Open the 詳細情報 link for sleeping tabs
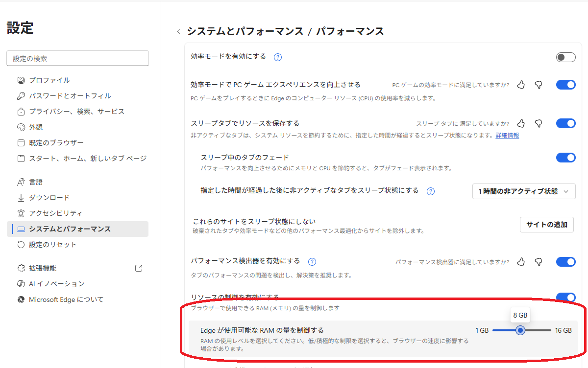This screenshot has width=588, height=368. click(x=507, y=136)
